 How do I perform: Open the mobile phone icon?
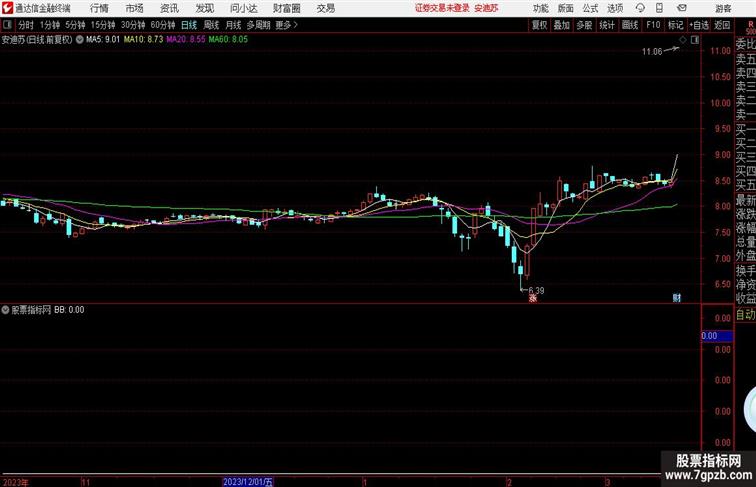point(659,8)
